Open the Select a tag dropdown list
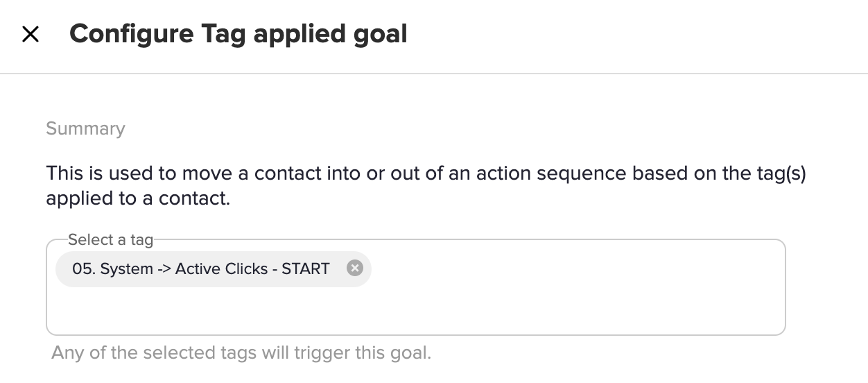This screenshot has width=868, height=383. (x=416, y=287)
